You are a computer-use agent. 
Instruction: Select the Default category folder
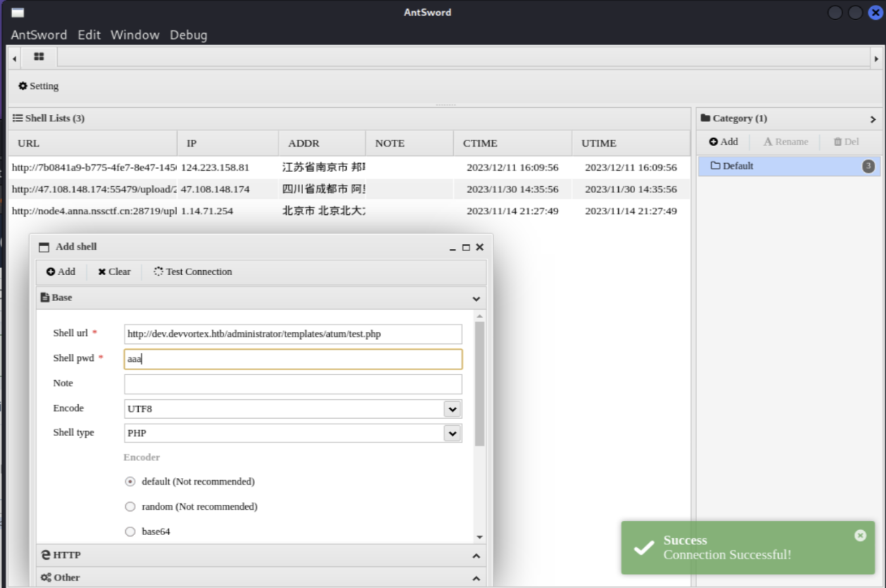pos(732,166)
